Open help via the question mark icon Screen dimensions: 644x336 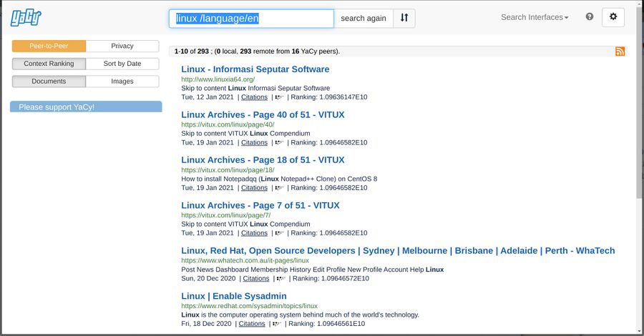[590, 17]
